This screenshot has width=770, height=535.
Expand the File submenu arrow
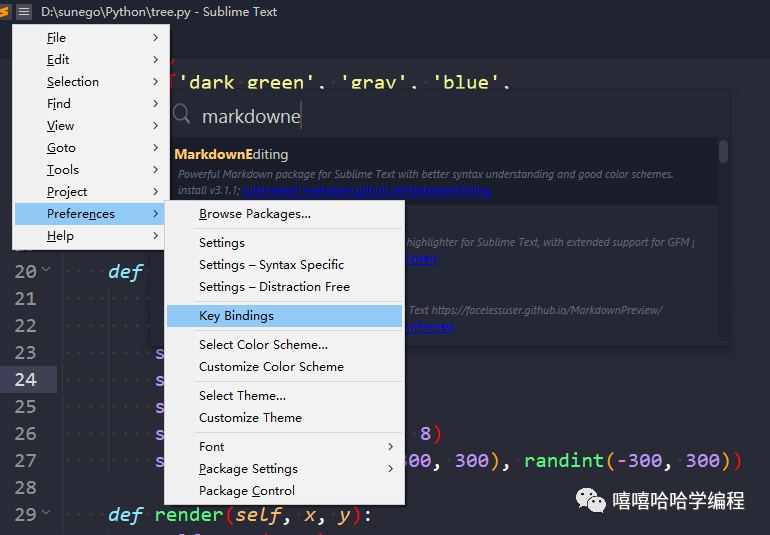[156, 38]
